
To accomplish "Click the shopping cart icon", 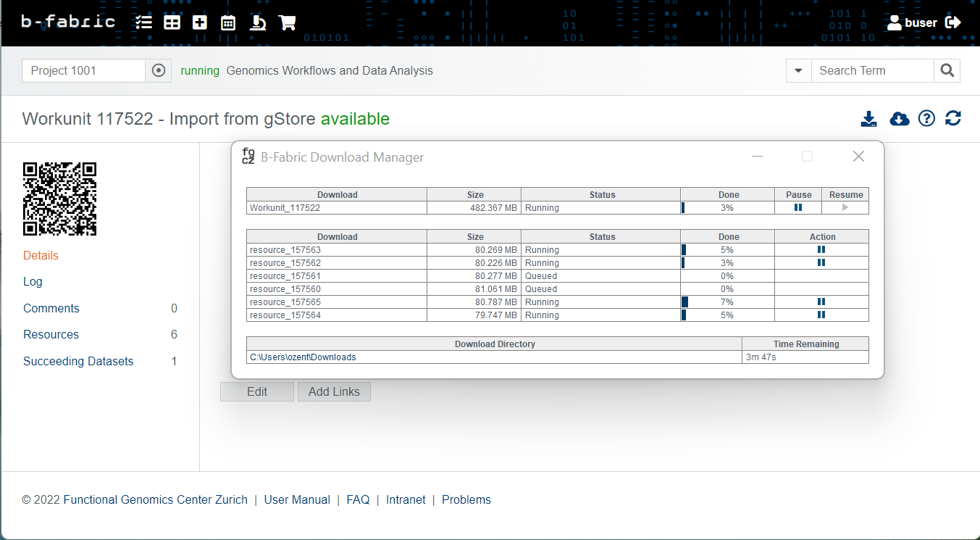I will pos(287,22).
